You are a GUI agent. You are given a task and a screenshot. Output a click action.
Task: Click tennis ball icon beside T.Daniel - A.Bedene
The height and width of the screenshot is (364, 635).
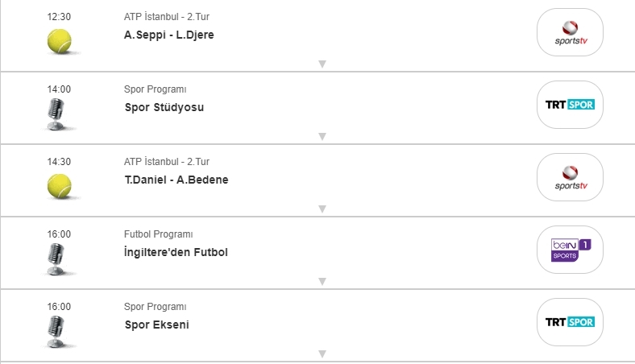pyautogui.click(x=59, y=186)
